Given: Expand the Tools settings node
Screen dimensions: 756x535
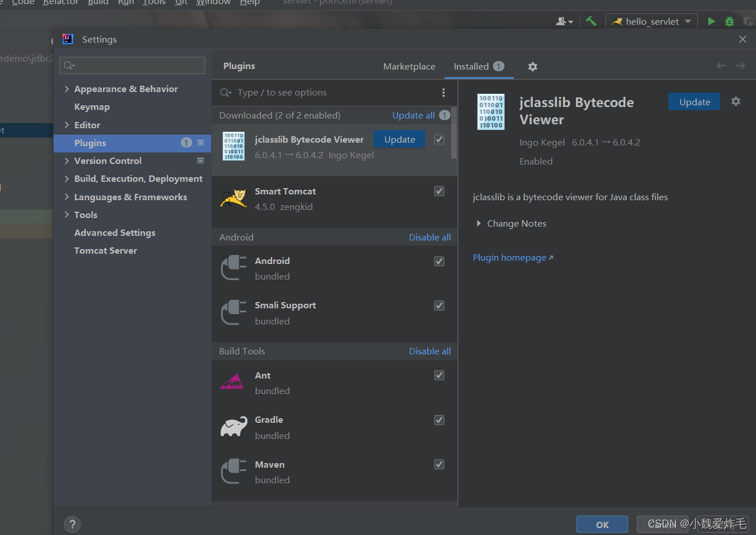Looking at the screenshot, I should pyautogui.click(x=67, y=215).
